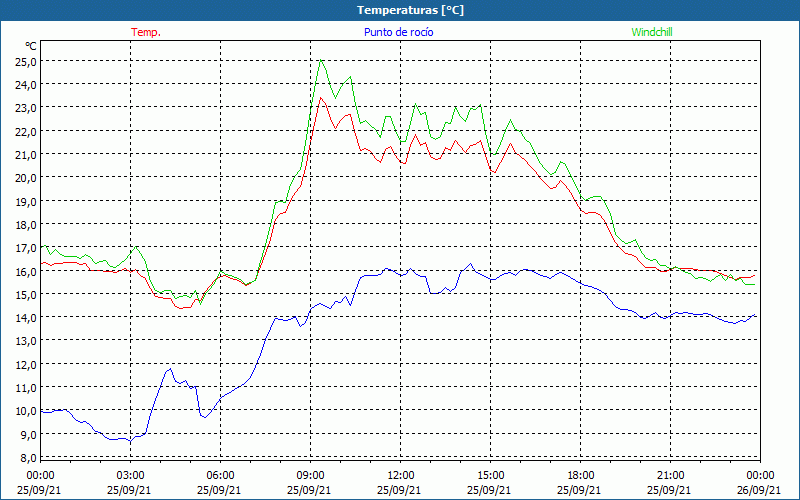Click the 8,0 y-axis value

tap(28, 458)
